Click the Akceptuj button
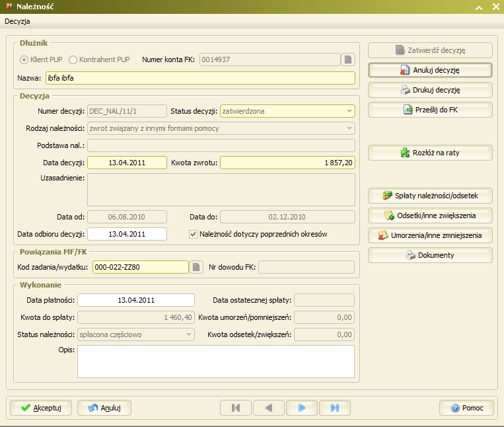The width and height of the screenshot is (504, 427). pyautogui.click(x=41, y=408)
